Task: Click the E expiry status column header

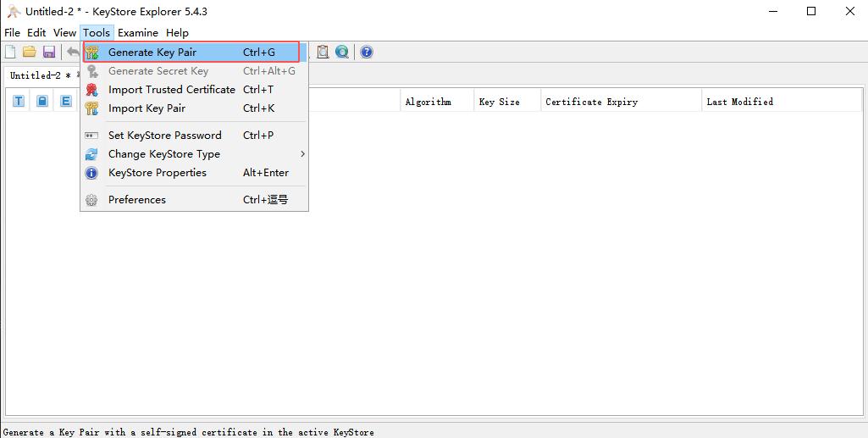Action: [x=66, y=101]
